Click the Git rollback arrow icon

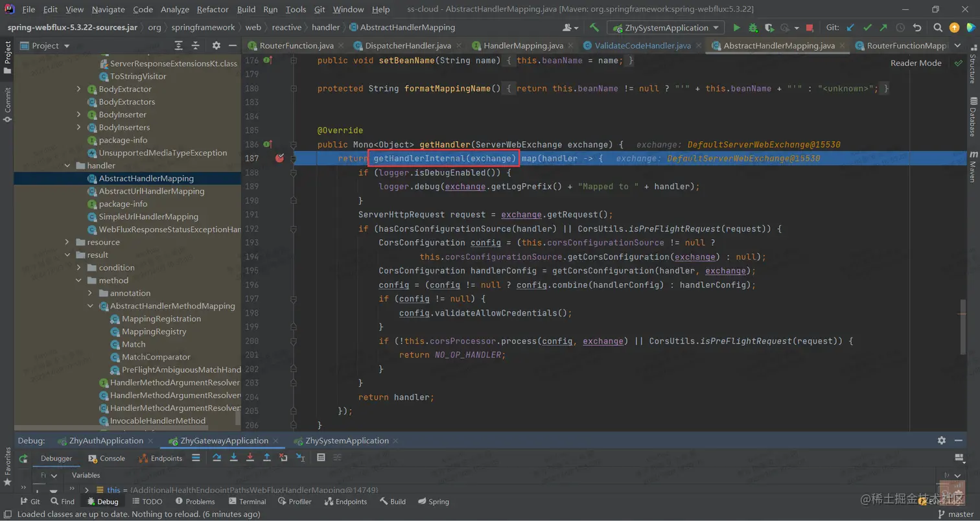tap(916, 28)
